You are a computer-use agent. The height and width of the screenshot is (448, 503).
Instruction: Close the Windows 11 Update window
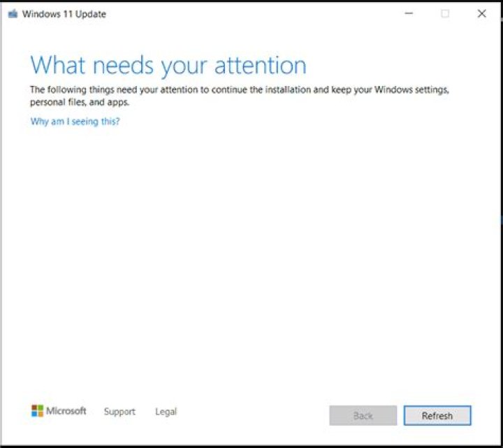(481, 13)
